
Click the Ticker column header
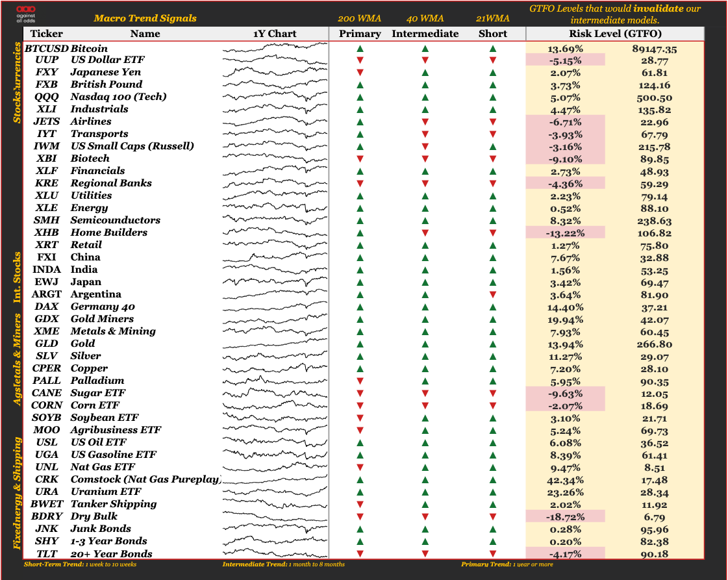point(46,33)
